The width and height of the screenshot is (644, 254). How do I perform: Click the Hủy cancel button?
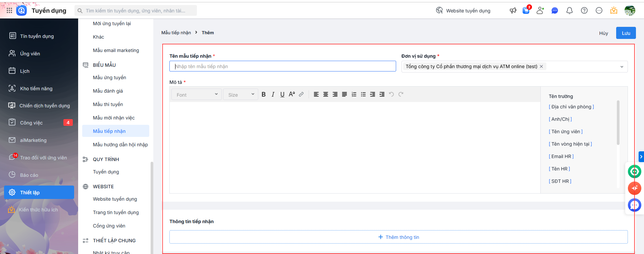[x=603, y=33]
